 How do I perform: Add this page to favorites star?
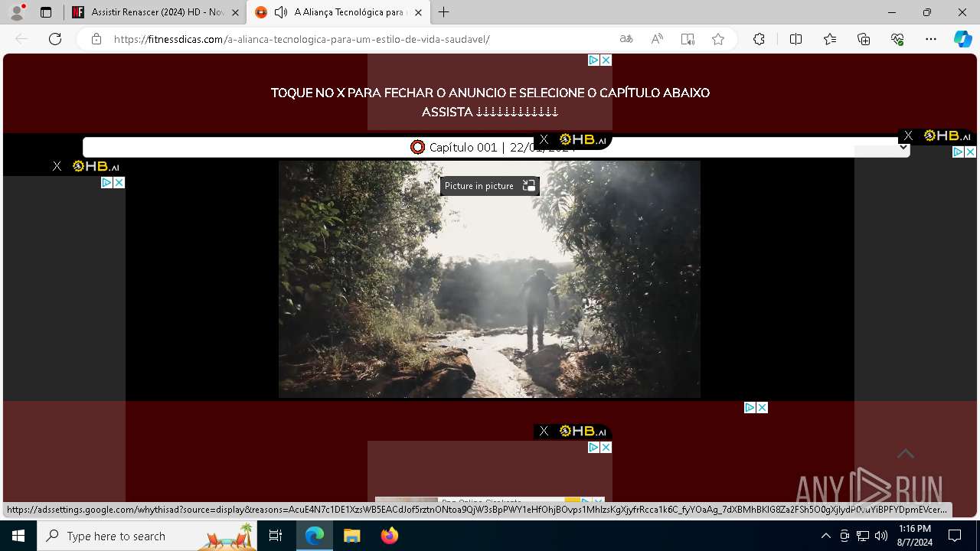click(718, 39)
